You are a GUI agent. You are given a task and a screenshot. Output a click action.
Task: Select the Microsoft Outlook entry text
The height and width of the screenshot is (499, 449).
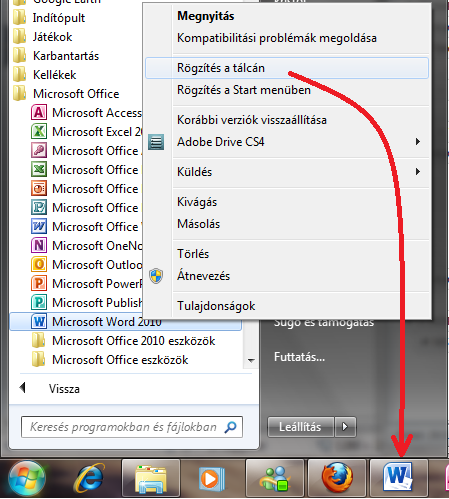click(x=97, y=265)
